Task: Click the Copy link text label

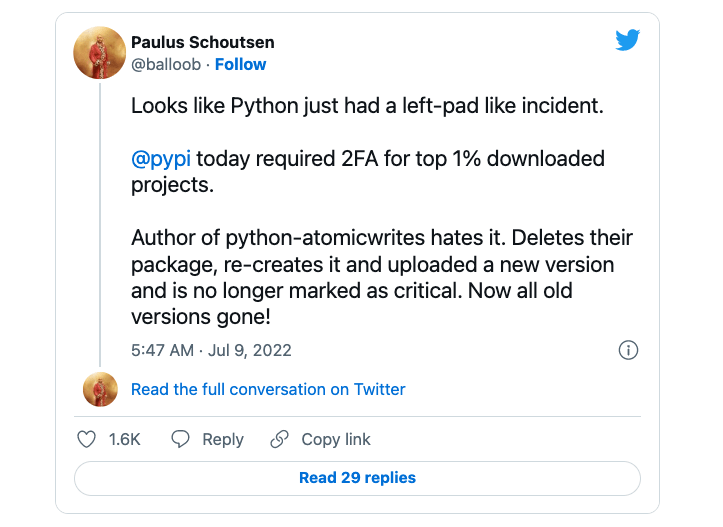Action: (336, 439)
